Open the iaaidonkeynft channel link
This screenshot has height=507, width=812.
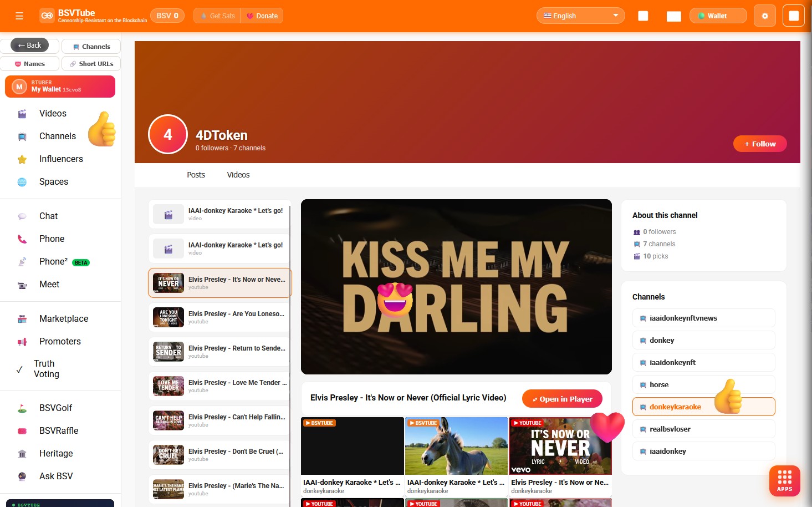tap(703, 363)
